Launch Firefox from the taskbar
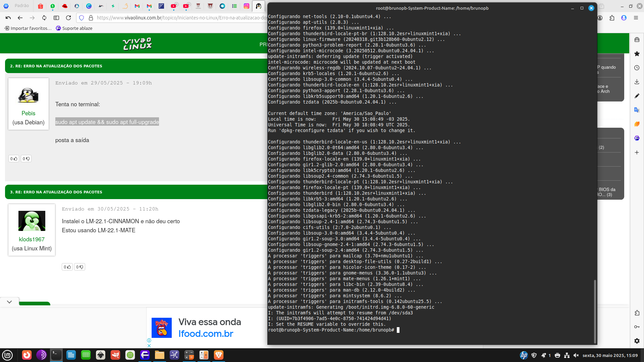The width and height of the screenshot is (644, 362). click(27, 355)
